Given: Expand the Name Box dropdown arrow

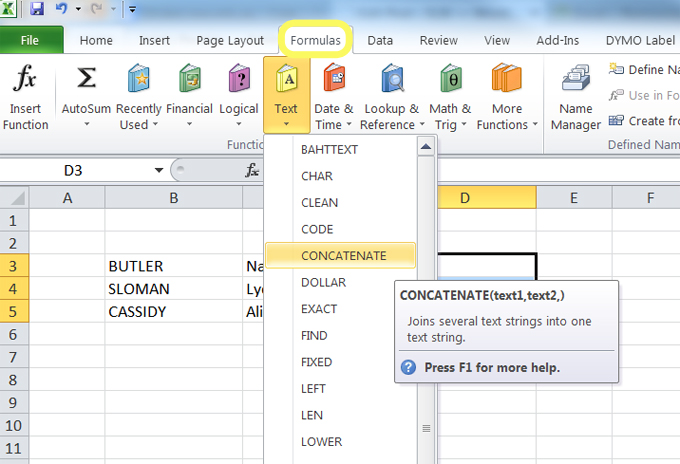Looking at the screenshot, I should click(158, 171).
